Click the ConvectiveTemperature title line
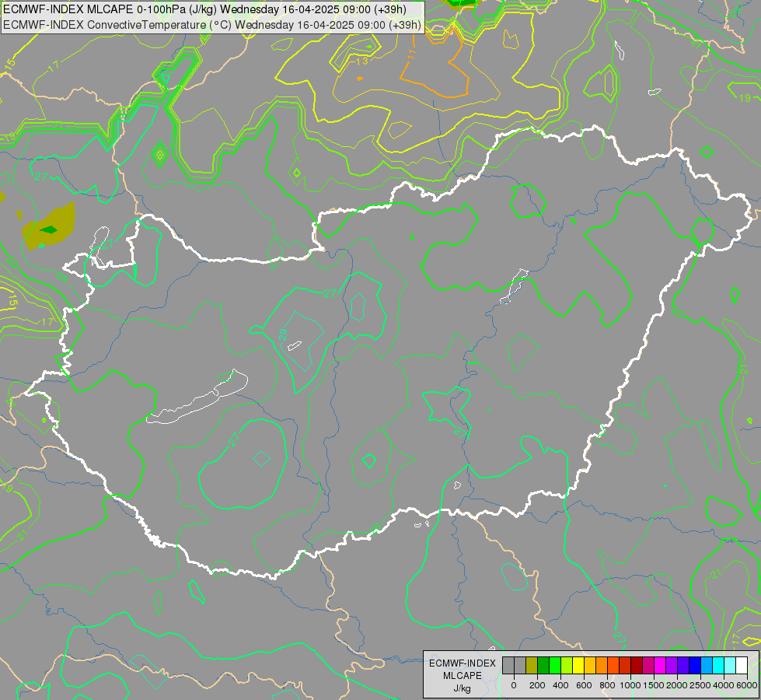The width and height of the screenshot is (761, 700). (x=212, y=25)
